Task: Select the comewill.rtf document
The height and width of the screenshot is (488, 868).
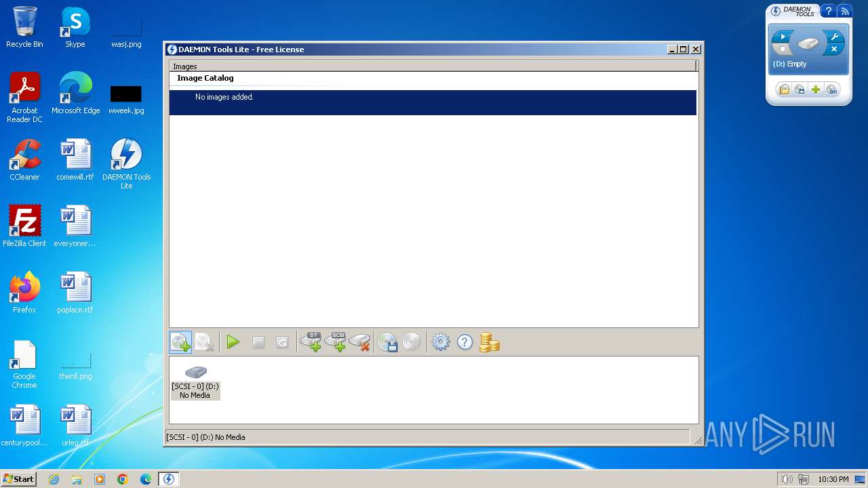Action: [x=75, y=160]
